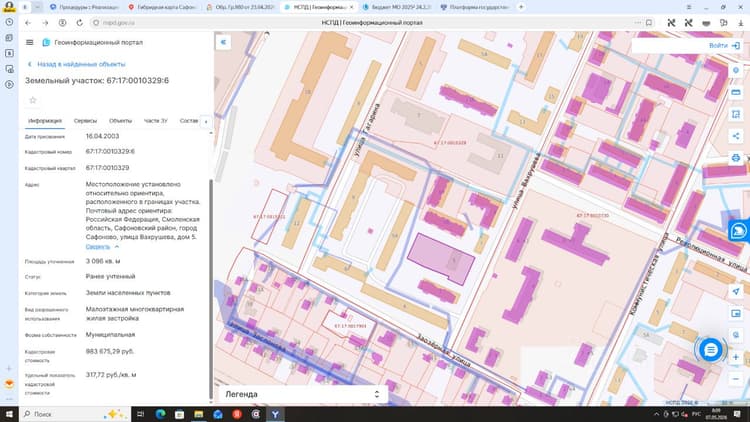Open the Сервисы tab

(85, 121)
